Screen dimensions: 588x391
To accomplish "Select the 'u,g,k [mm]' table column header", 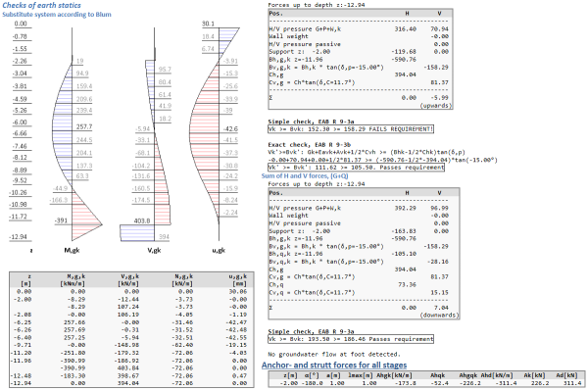I will (x=238, y=280).
